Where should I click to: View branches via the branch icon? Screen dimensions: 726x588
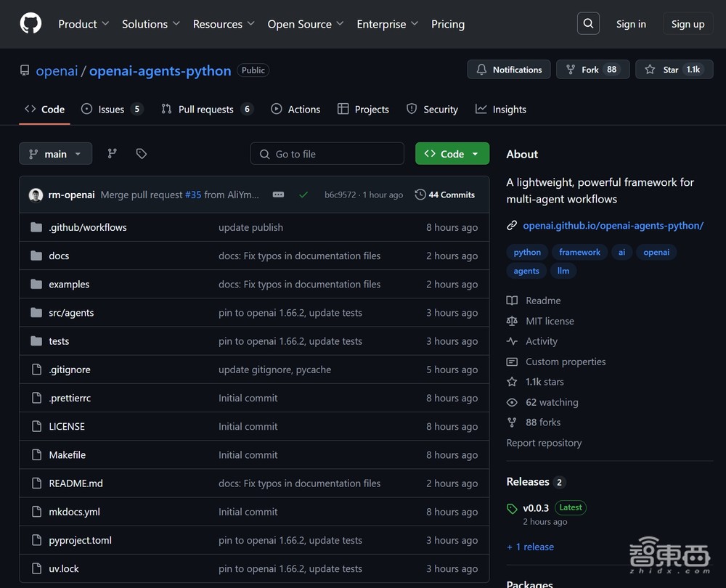coord(112,153)
